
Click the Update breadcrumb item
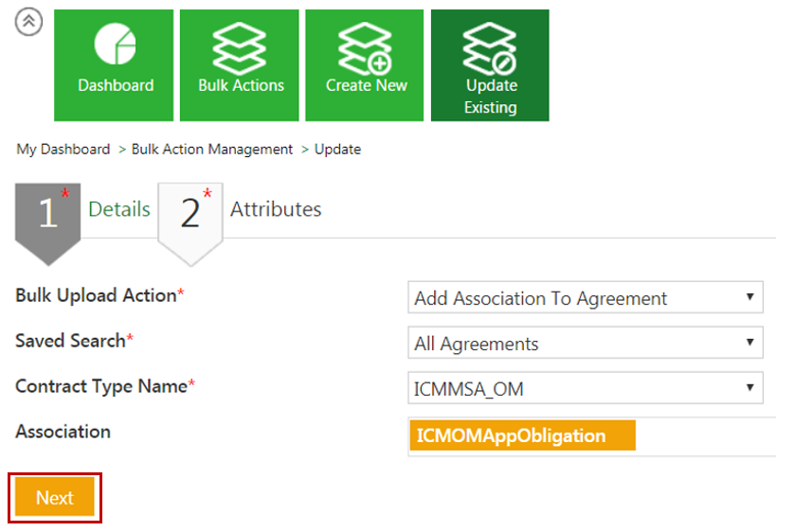click(x=337, y=150)
